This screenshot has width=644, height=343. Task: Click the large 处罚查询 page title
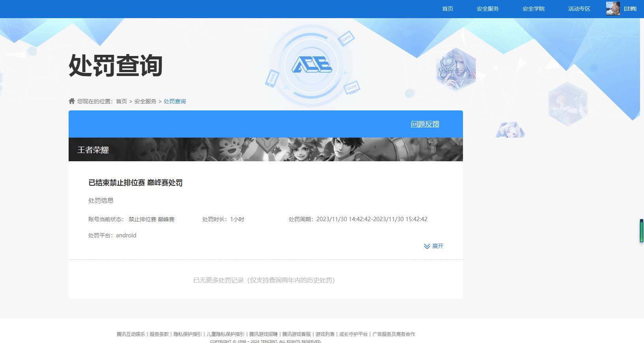pos(116,65)
